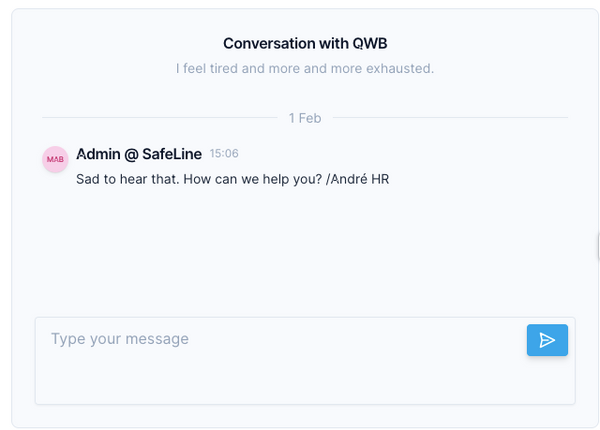Grab the handle at the panel's right edge
Viewport: 600px width, 430px height.
598,247
